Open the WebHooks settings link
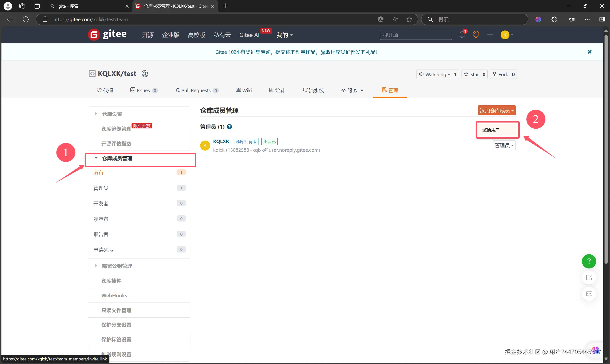This screenshot has height=364, width=610. (114, 295)
